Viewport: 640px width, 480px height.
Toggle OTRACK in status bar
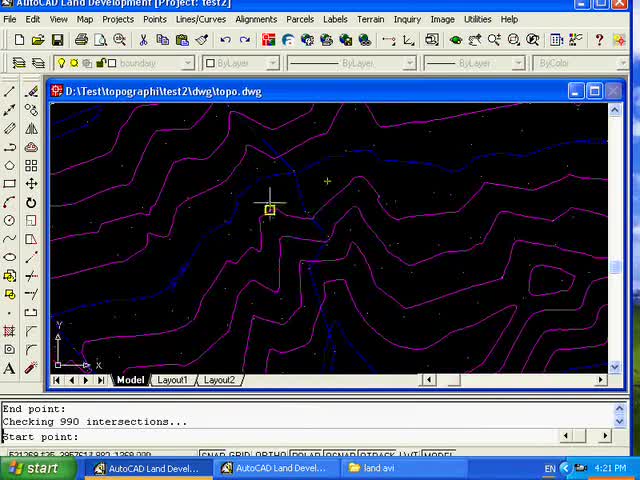click(378, 454)
